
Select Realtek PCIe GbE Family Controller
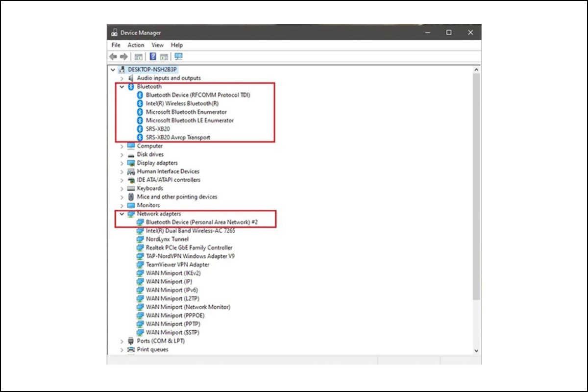189,247
